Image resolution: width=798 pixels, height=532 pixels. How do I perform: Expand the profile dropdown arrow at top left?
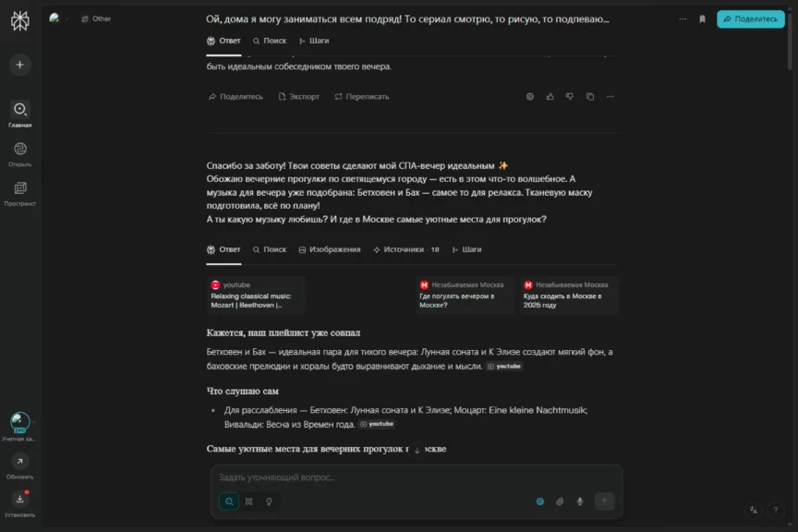66,18
